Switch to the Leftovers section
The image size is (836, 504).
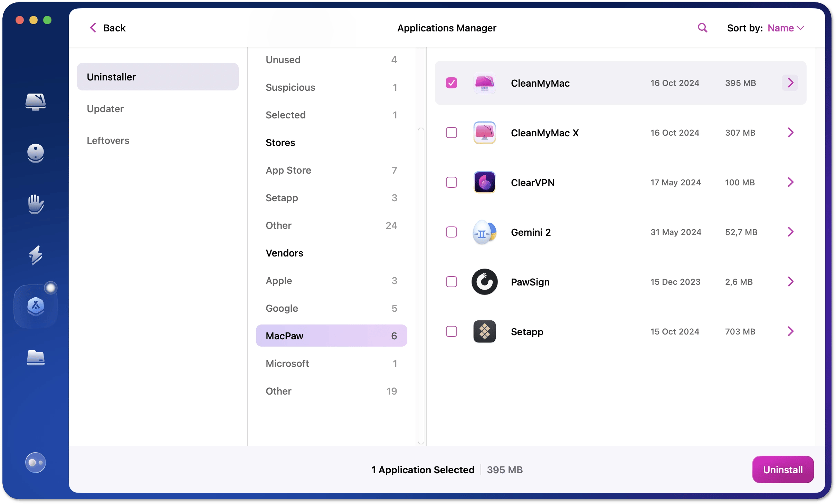[x=158, y=140]
